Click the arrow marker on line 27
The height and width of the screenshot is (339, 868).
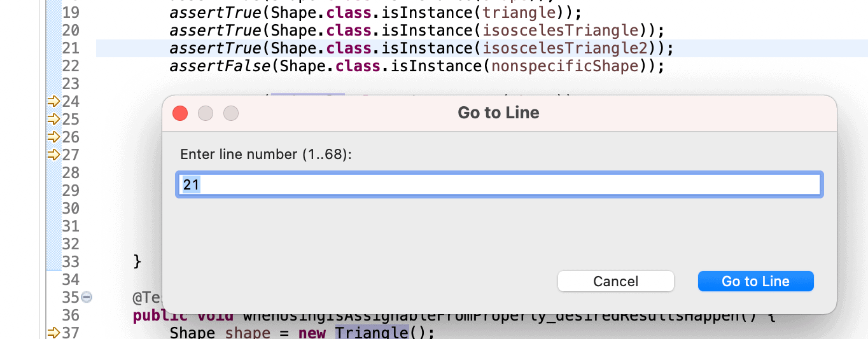coord(53,155)
